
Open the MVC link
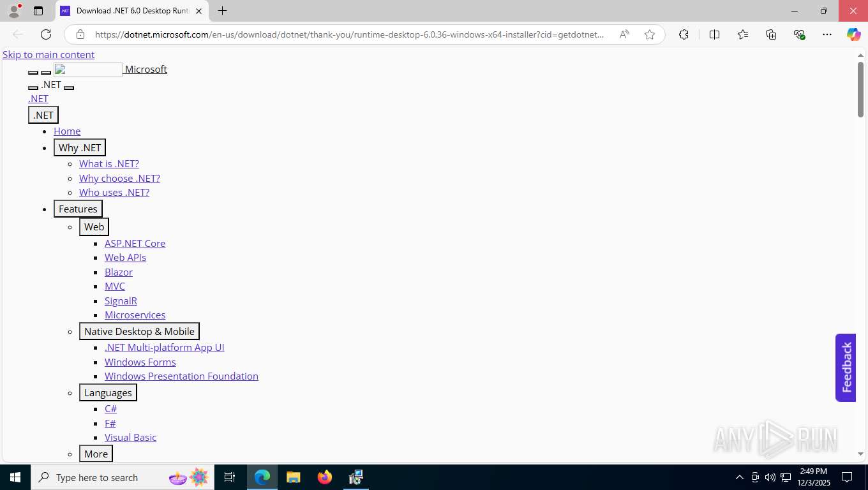[x=115, y=286]
